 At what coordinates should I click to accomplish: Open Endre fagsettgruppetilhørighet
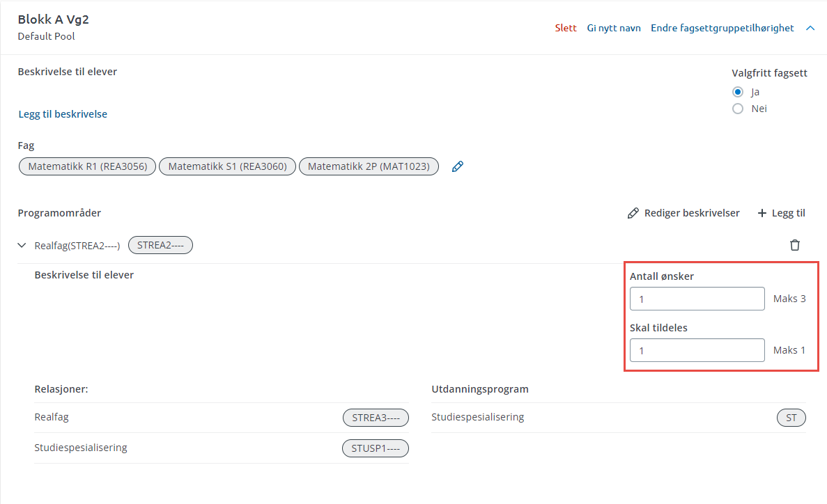click(x=722, y=28)
